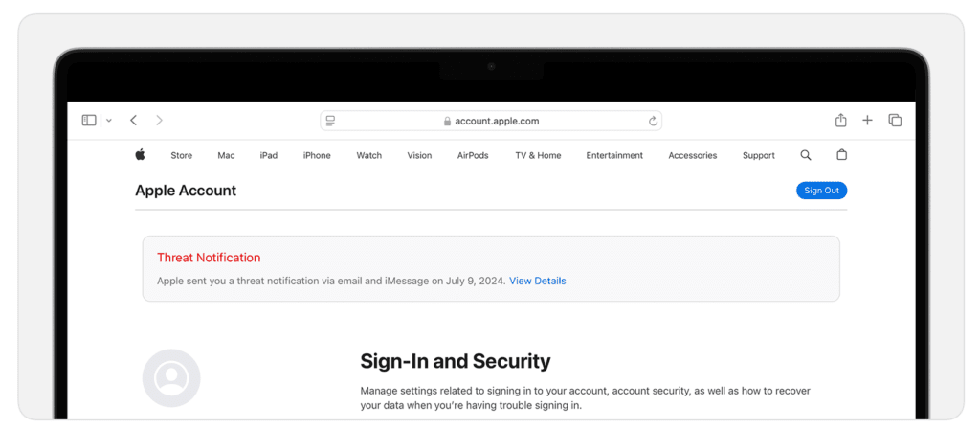Open the Accessories menu item
980x429 pixels.
click(x=693, y=156)
